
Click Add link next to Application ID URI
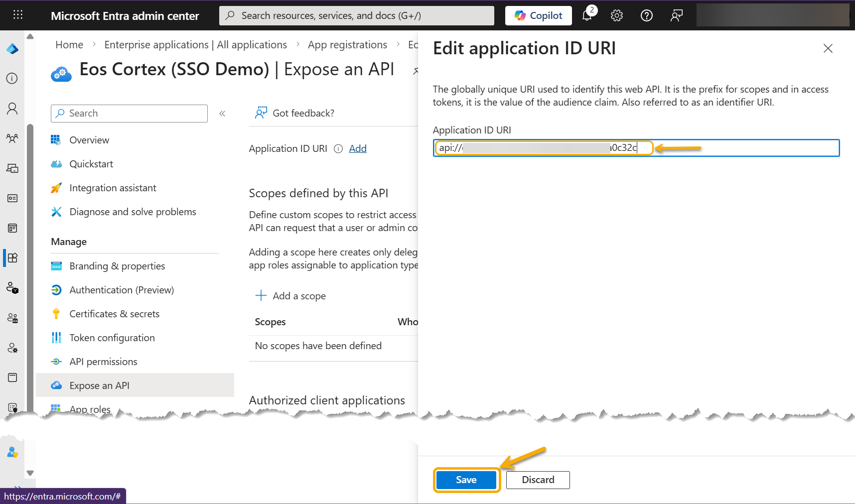click(x=358, y=148)
